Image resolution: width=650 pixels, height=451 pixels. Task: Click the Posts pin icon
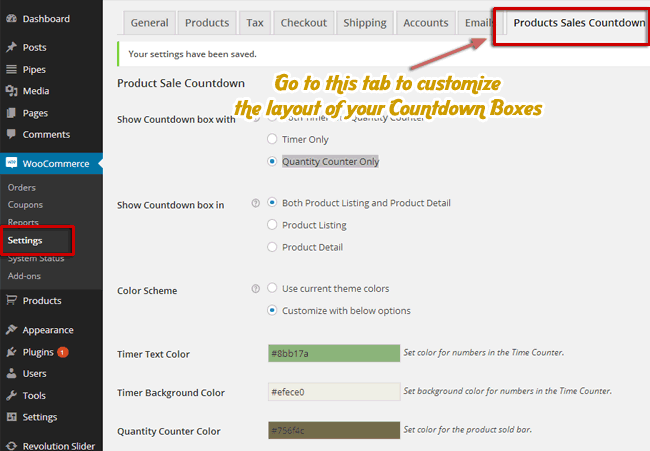point(12,47)
